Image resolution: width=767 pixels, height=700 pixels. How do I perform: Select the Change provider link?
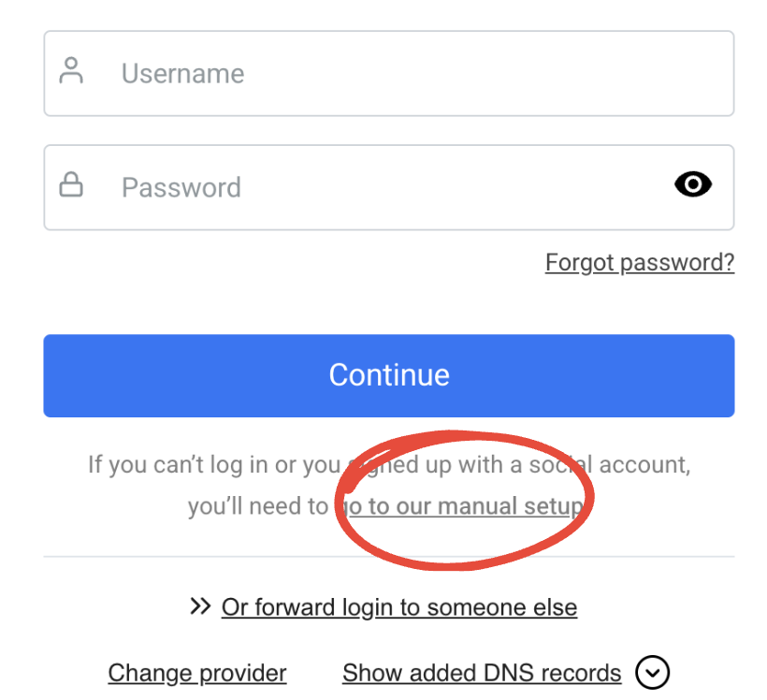197,673
